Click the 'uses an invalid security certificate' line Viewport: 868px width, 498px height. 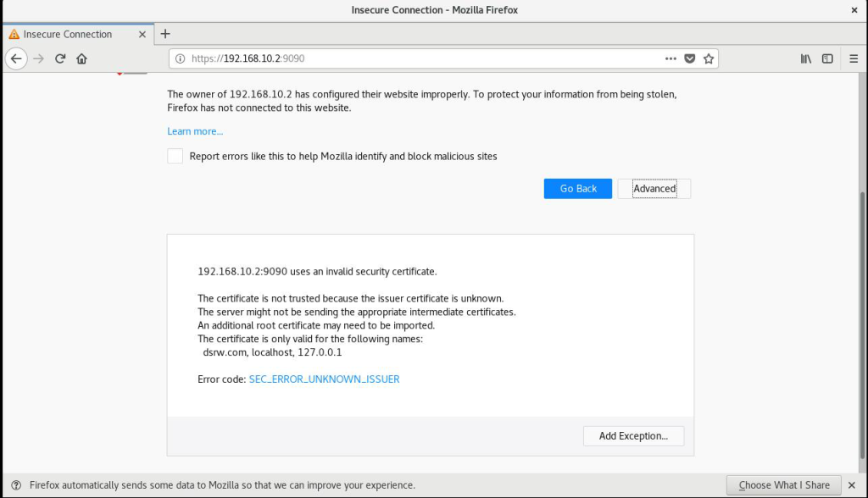point(317,272)
